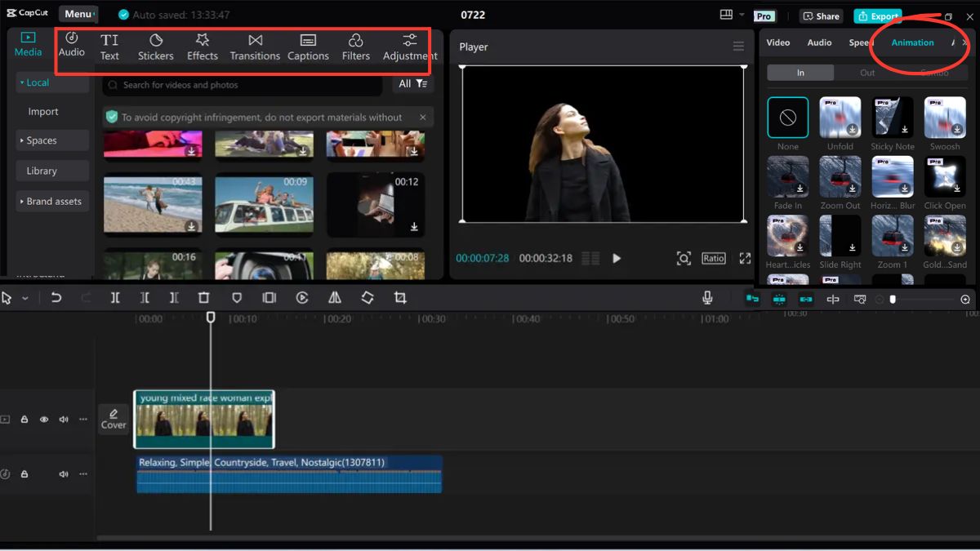Adjust the timeline zoom slider

pyautogui.click(x=893, y=300)
